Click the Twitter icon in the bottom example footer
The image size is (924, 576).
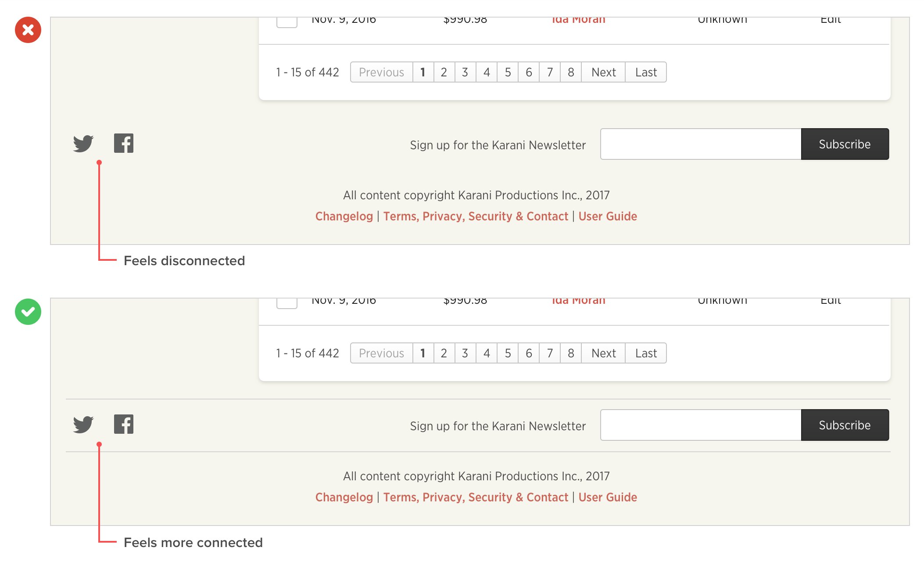click(x=83, y=424)
